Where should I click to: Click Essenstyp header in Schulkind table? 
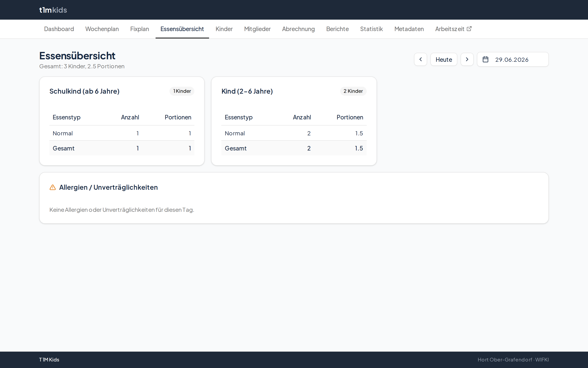click(x=67, y=117)
